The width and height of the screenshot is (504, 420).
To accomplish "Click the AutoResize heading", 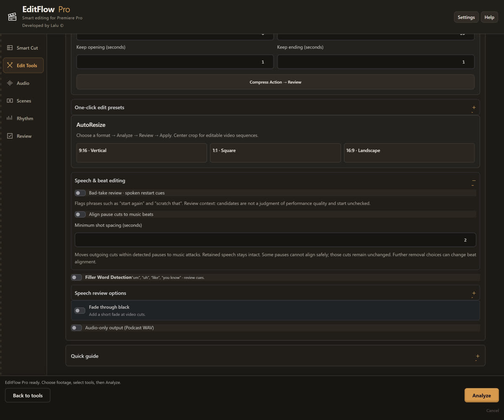I will (91, 125).
